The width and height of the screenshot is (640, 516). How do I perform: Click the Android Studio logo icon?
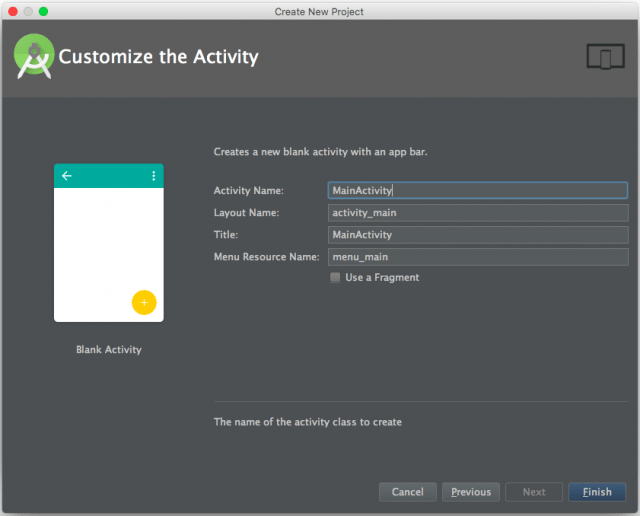point(34,56)
